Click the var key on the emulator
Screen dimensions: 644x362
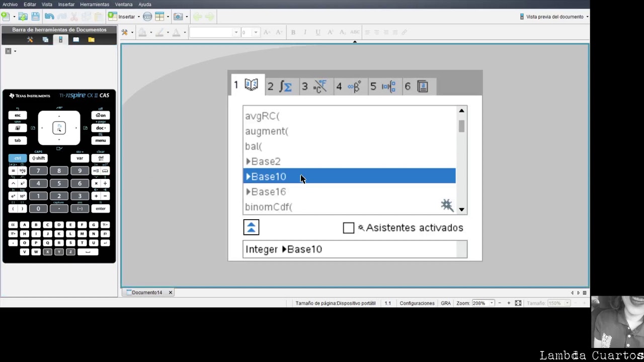[x=79, y=158]
